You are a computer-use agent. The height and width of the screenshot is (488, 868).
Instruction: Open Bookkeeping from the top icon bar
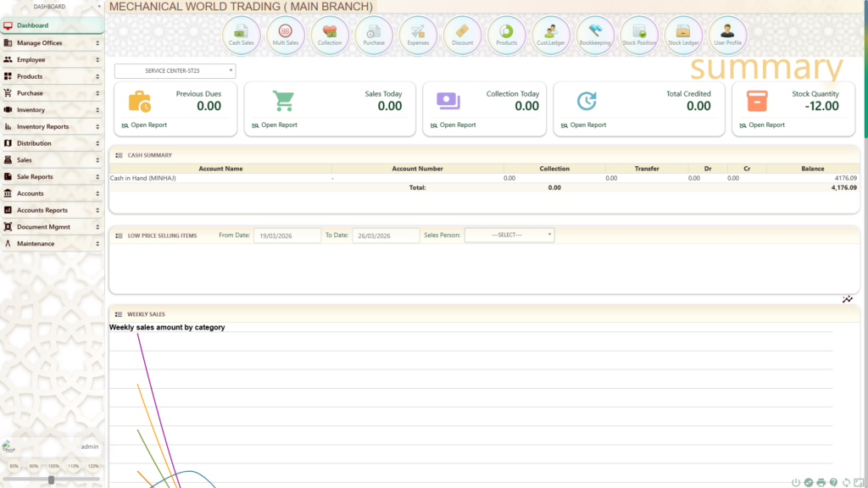pyautogui.click(x=594, y=35)
